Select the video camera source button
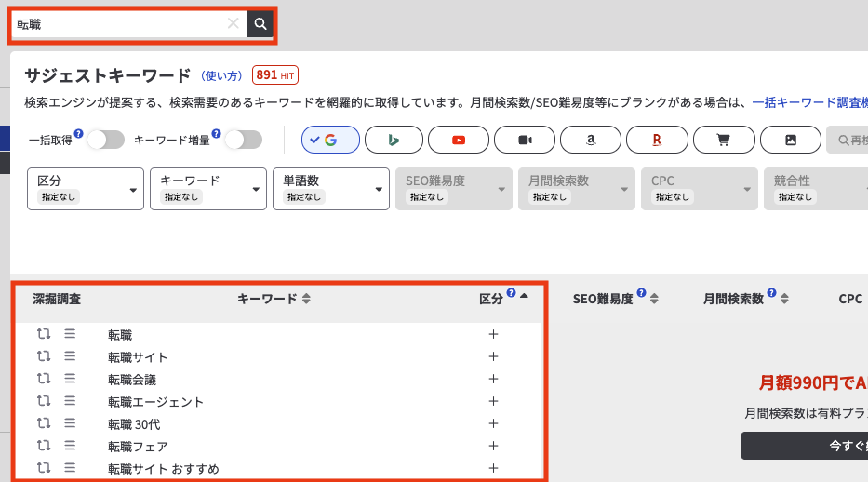Screen dimensions: 868x482 (525, 140)
